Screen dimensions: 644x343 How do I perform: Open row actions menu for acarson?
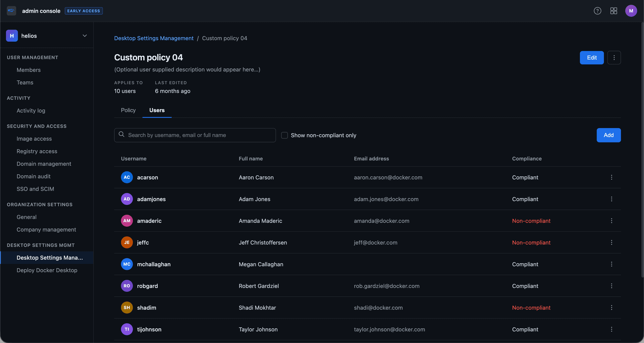pos(611,177)
